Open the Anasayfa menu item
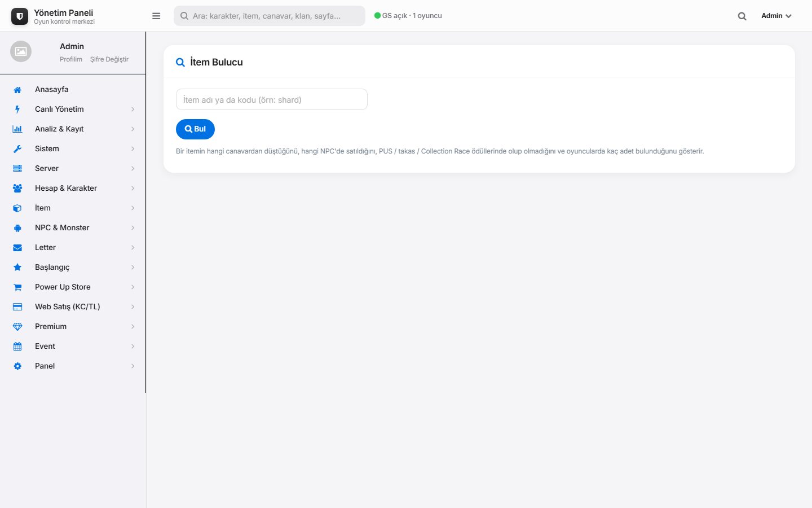The height and width of the screenshot is (508, 812). 73,90
